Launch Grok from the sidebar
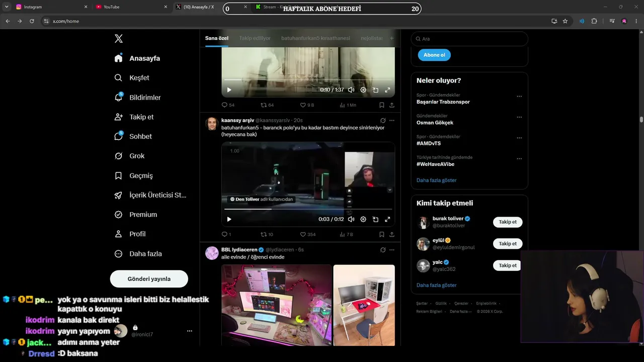Screen dimensions: 644x362 (x=130, y=156)
